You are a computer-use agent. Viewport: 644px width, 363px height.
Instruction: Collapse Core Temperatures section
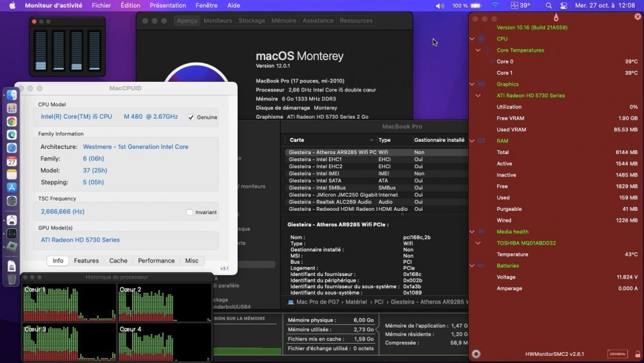click(x=478, y=50)
